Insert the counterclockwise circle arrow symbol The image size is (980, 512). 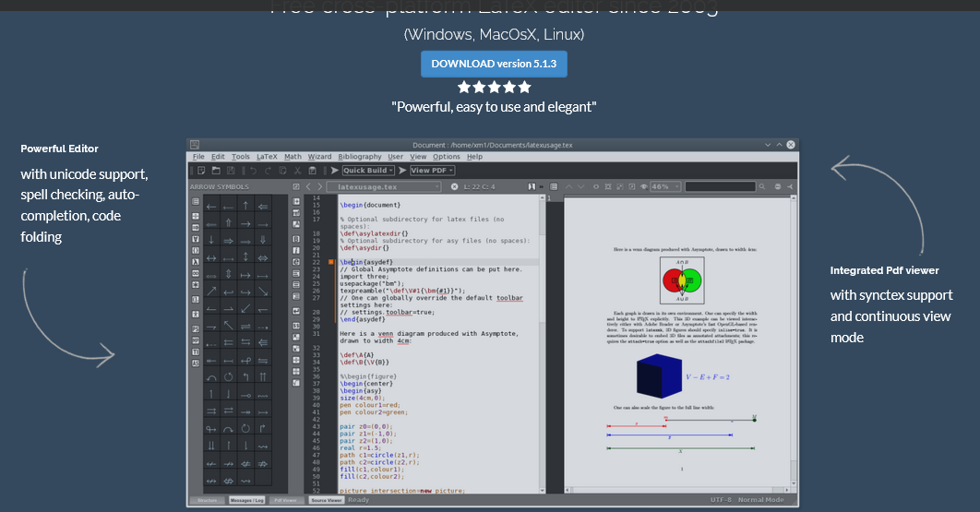pos(228,376)
